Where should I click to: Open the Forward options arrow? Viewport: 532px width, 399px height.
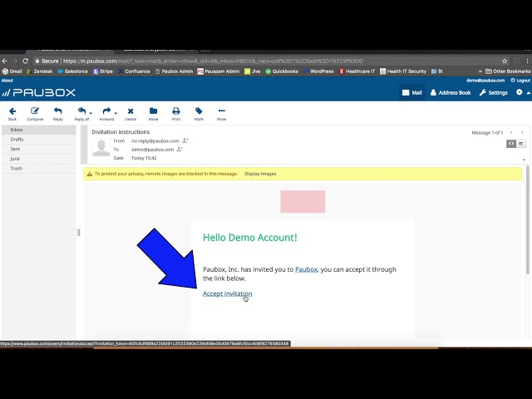point(116,113)
